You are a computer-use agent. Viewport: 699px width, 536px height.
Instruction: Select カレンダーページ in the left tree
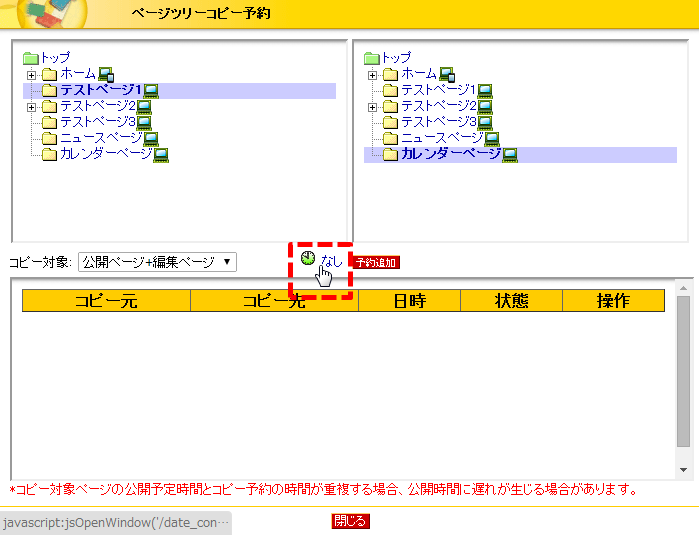pyautogui.click(x=106, y=154)
